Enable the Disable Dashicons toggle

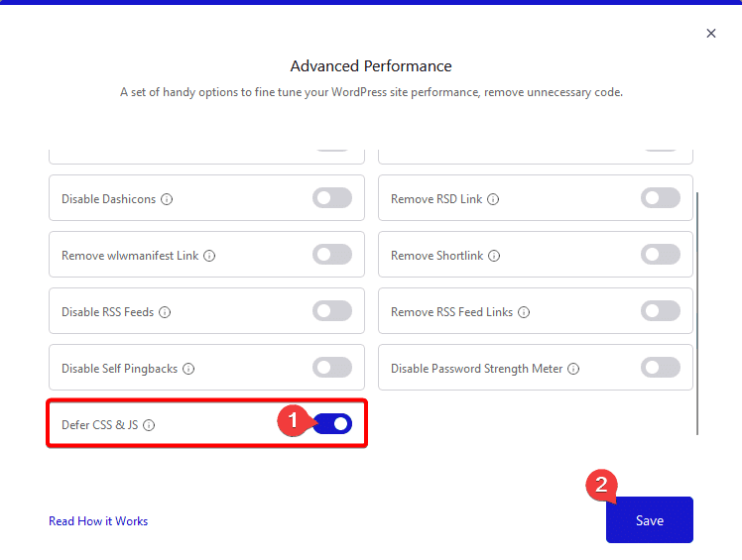click(332, 198)
